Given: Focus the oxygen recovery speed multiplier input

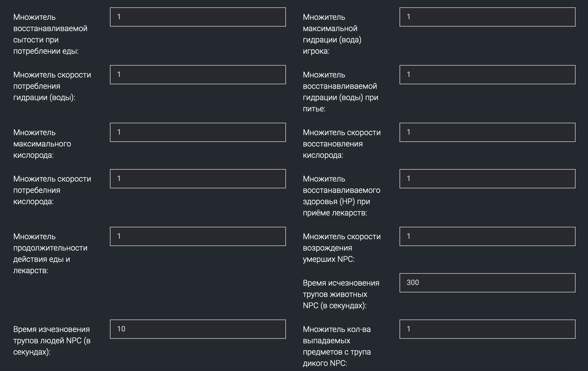Looking at the screenshot, I should (x=487, y=132).
